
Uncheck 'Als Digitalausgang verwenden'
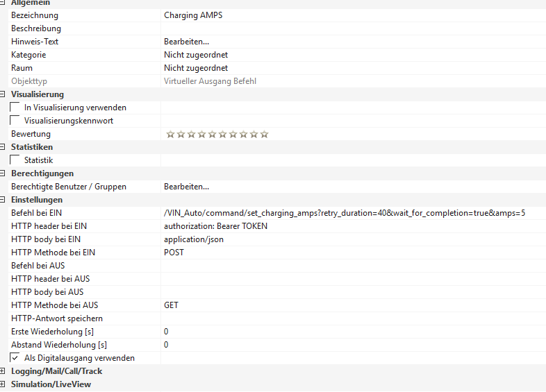(15, 358)
